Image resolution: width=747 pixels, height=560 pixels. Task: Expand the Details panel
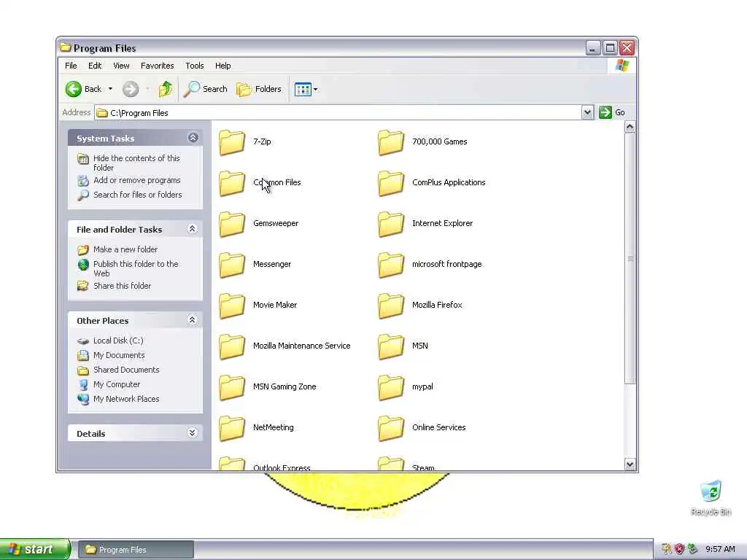(x=193, y=432)
